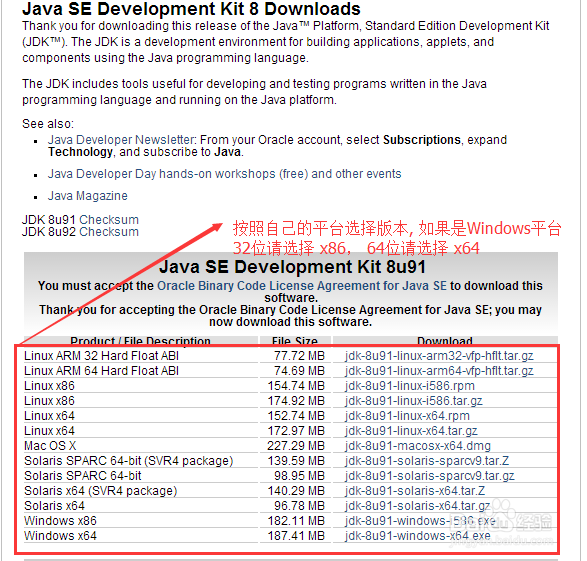Select the '152.74 MB' file size
The image size is (587, 561).
coord(296,416)
